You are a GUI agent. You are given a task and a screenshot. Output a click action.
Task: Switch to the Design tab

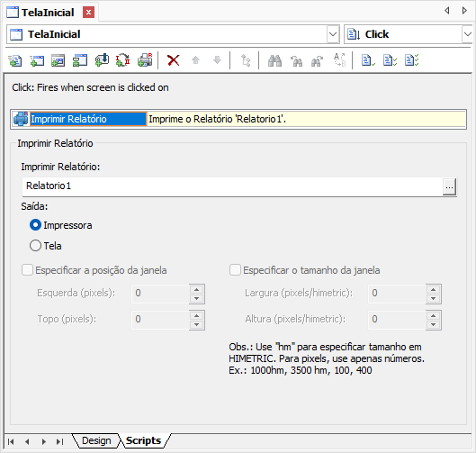pyautogui.click(x=96, y=440)
